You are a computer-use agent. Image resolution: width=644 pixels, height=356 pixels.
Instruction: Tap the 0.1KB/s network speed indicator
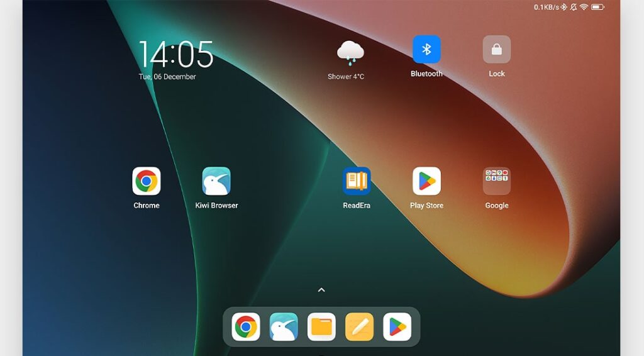tap(547, 8)
